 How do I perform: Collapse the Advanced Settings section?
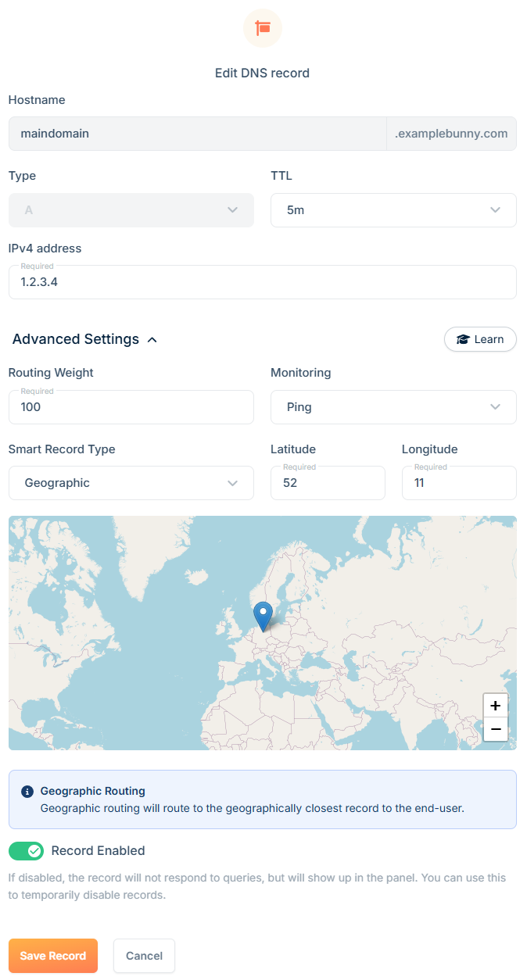click(153, 339)
